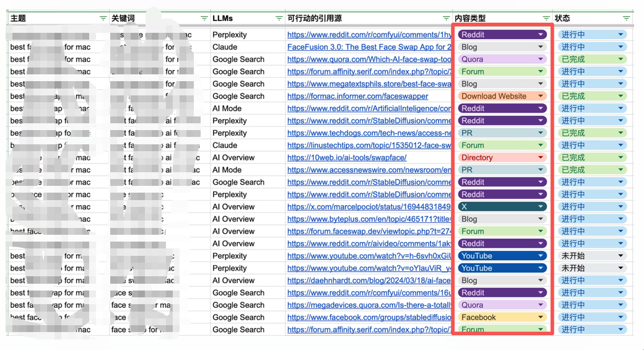The height and width of the screenshot is (350, 644).
Task: Open the 可行动的引用源 column filter icon
Action: tap(446, 19)
